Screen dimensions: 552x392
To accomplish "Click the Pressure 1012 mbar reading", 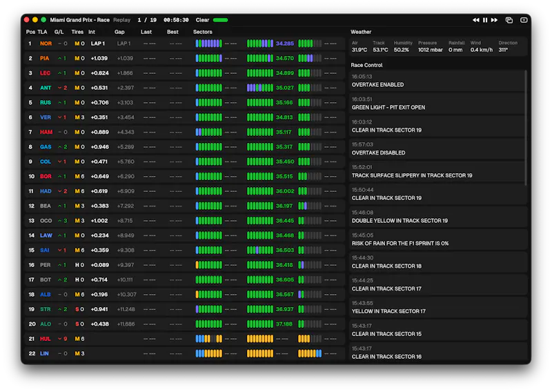I will 430,50.
